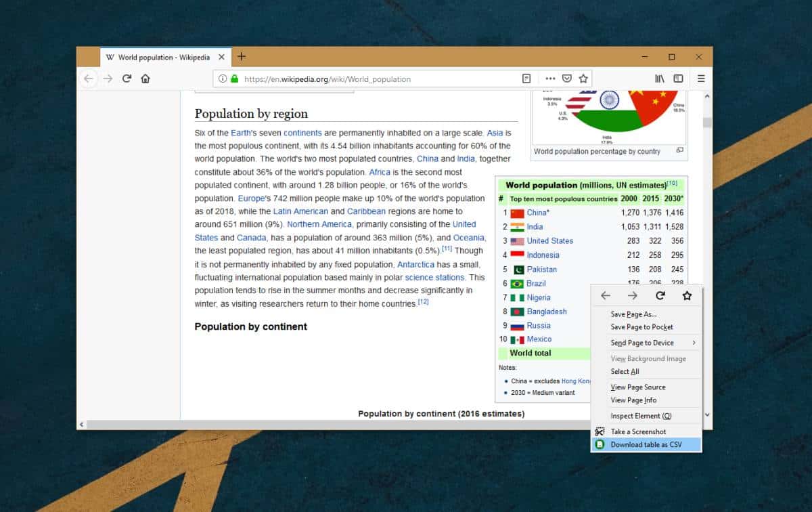Click the toolbar forward arrow beside the reload button
The width and height of the screenshot is (812, 512).
pyautogui.click(x=108, y=79)
